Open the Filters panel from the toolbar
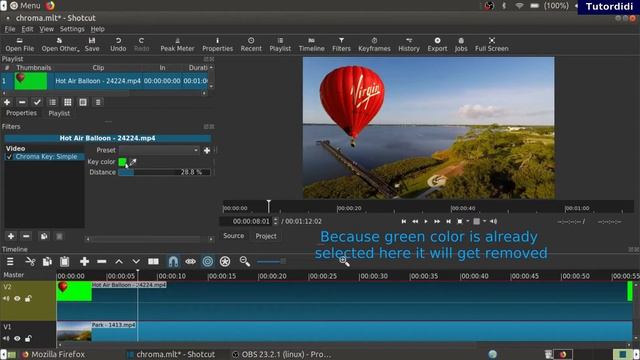This screenshot has height=360, width=640. [x=341, y=44]
